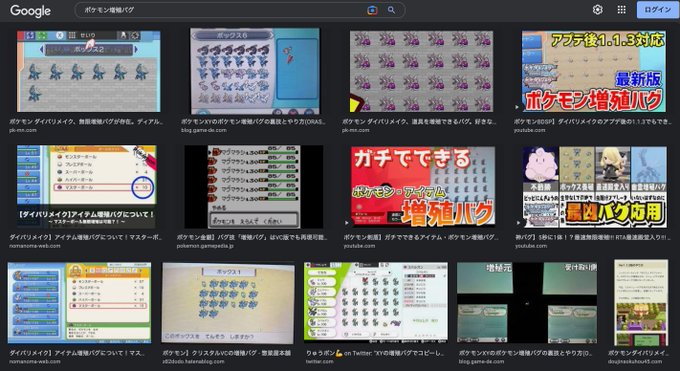Open the purple Pokémon grid thumbnail
The width and height of the screenshot is (680, 371).
(422, 71)
